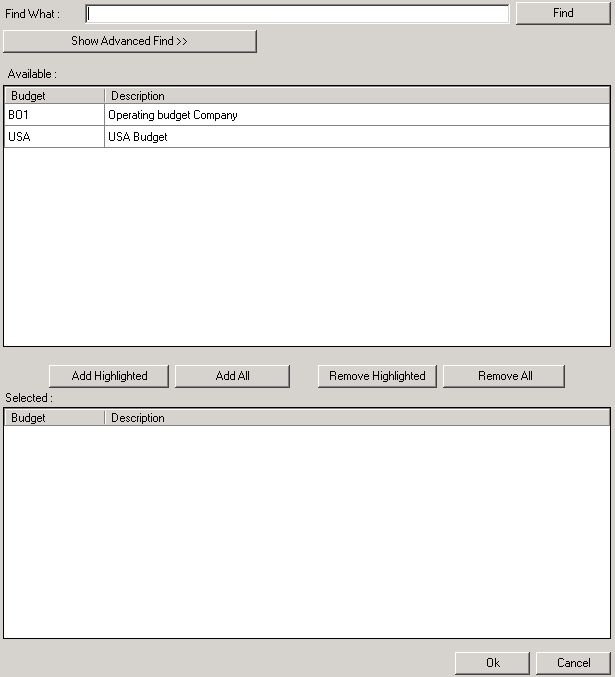Cancel the budget selection dialog
This screenshot has height=677, width=615.
click(x=573, y=663)
